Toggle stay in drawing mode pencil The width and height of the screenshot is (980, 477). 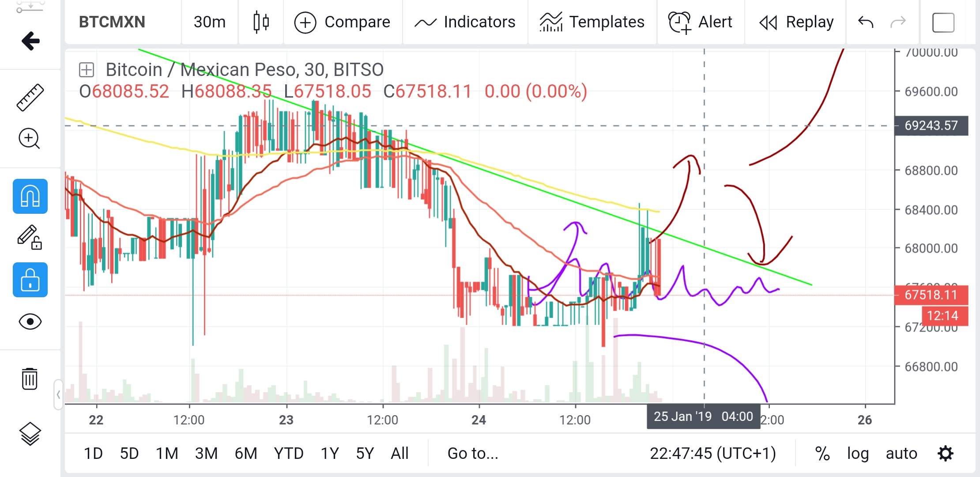pos(30,238)
